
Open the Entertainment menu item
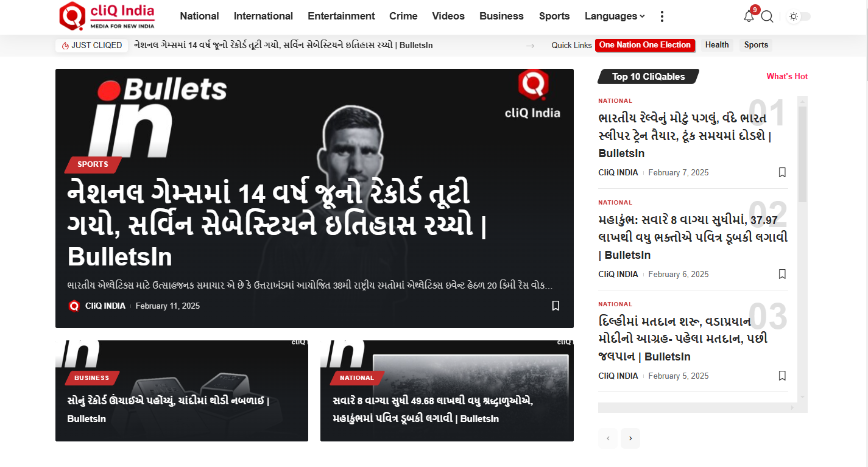click(341, 16)
